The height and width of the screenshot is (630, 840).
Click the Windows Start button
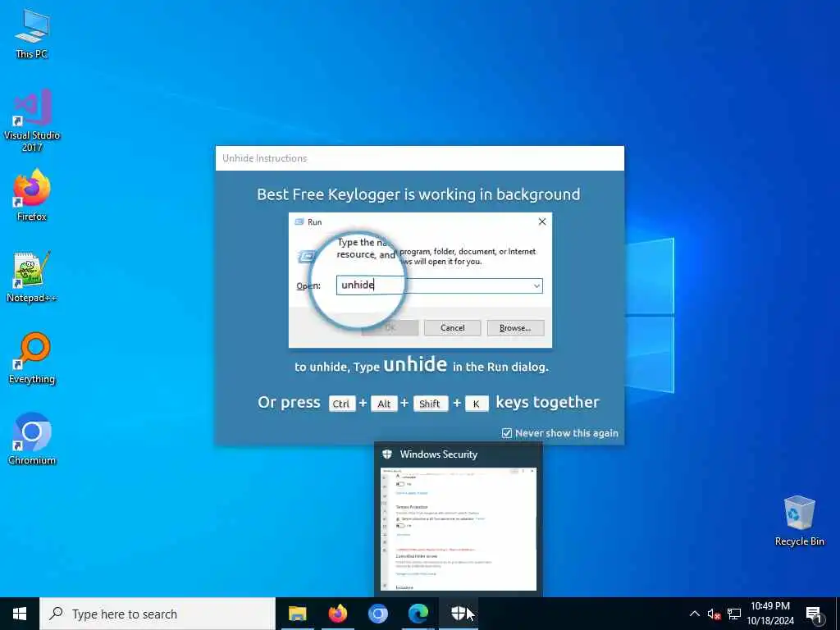click(20, 614)
